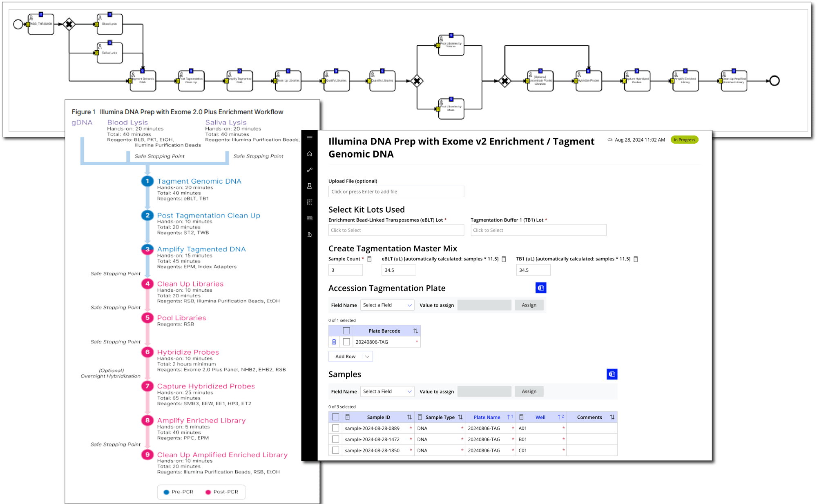Select the Pool Libraries by Mass node
The width and height of the screenshot is (817, 504).
pos(451,109)
